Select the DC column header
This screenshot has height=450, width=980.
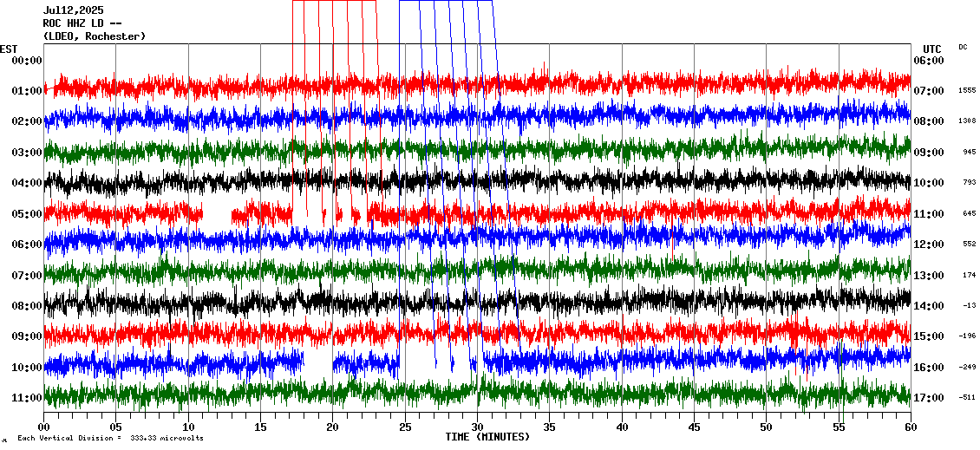point(963,47)
